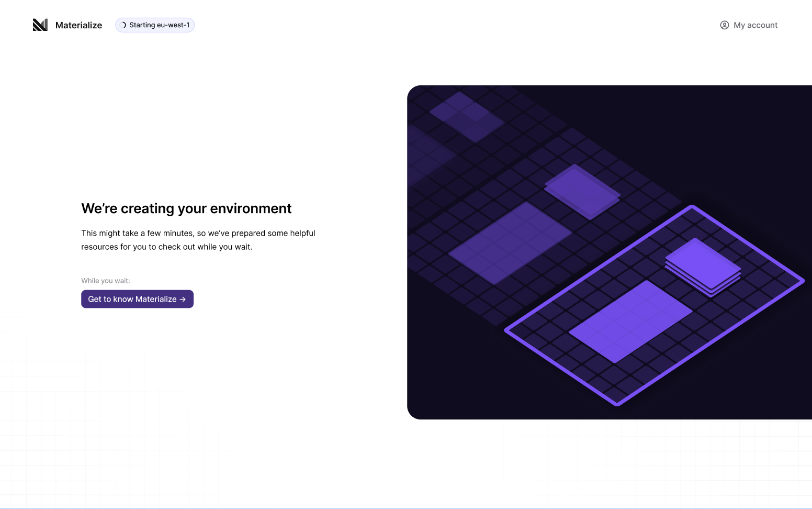Click 'Materialize' in the header bar
Image resolution: width=812 pixels, height=509 pixels.
point(78,25)
